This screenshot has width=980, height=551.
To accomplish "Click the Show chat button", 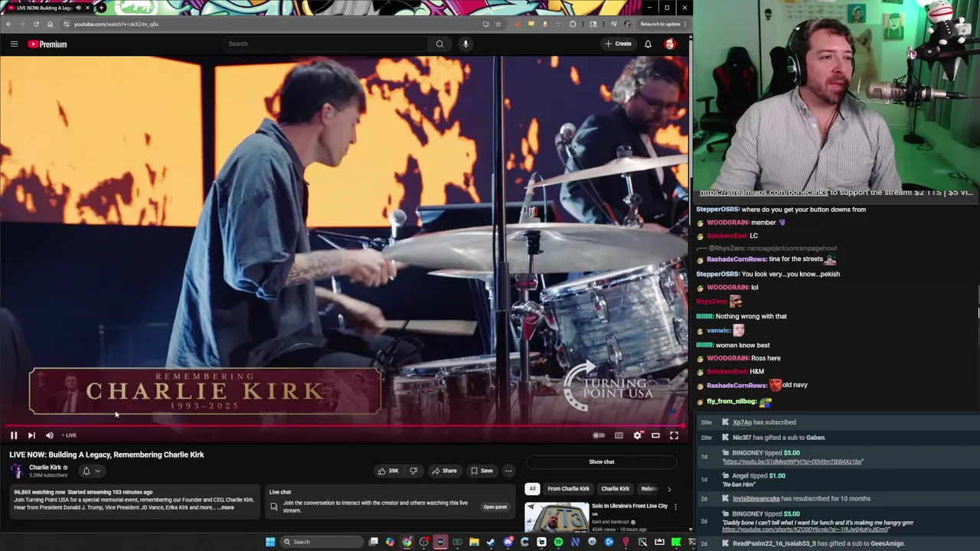I will pos(602,461).
